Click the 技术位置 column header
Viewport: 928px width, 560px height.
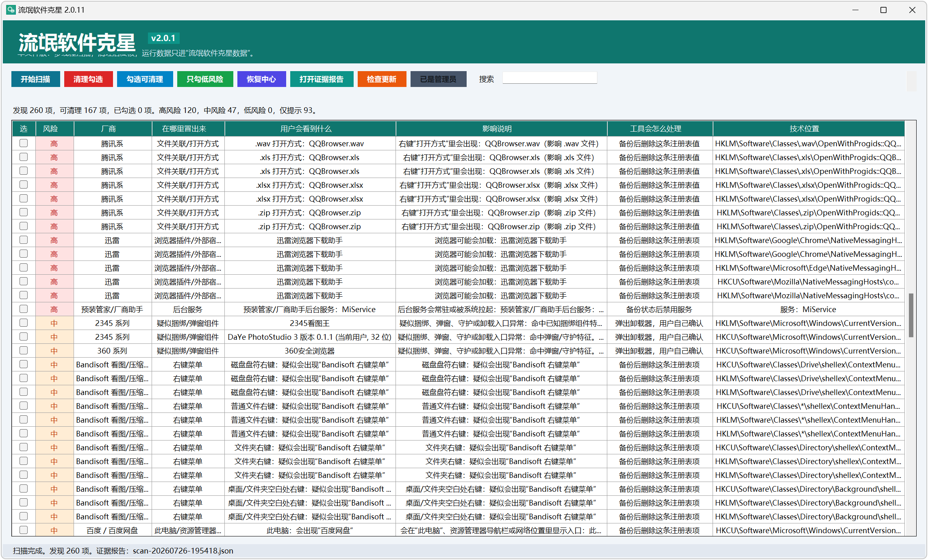coord(808,129)
